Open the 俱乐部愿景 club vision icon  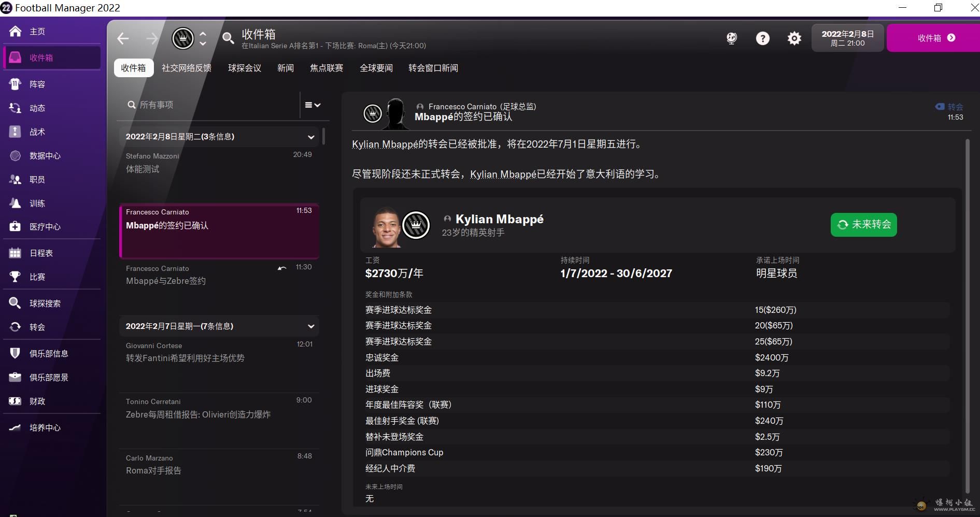pos(16,377)
